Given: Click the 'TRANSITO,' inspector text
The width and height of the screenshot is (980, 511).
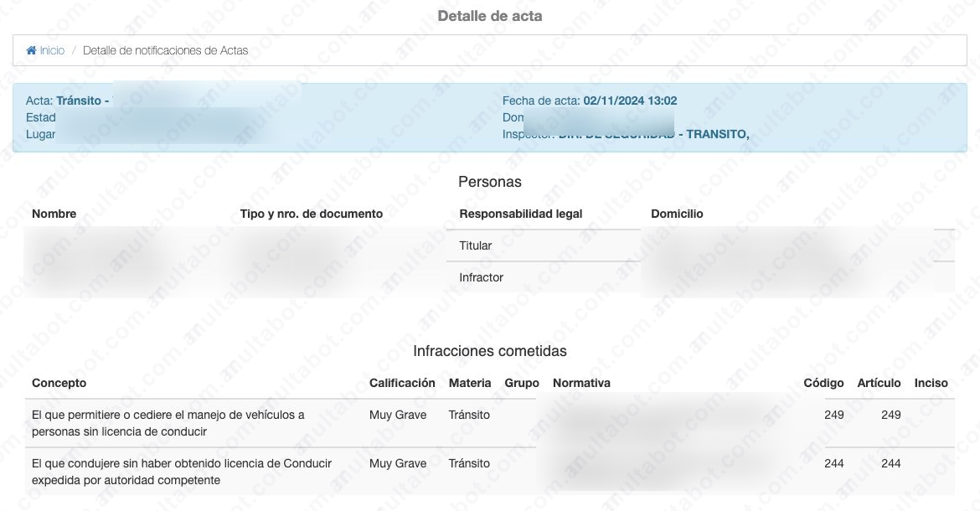Looking at the screenshot, I should pyautogui.click(x=718, y=134).
